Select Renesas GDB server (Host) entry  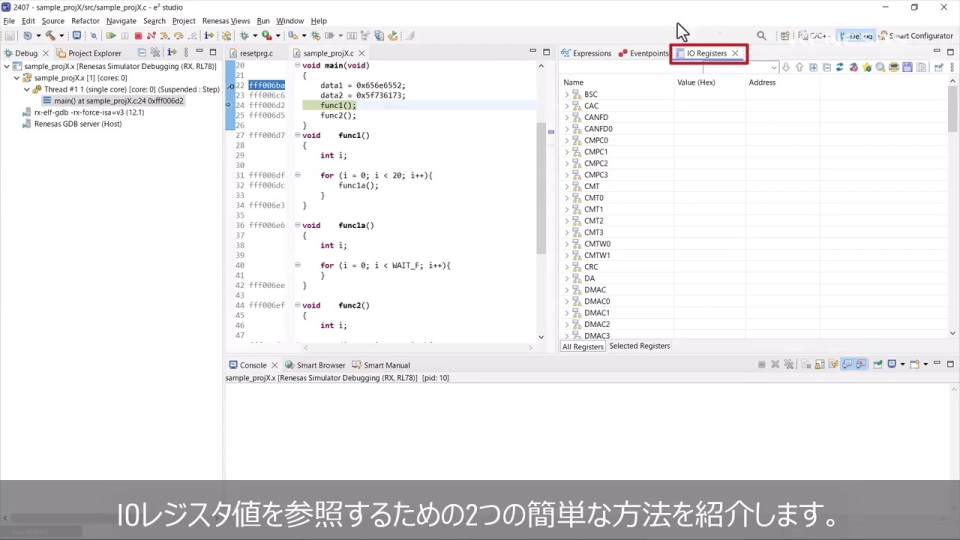pyautogui.click(x=72, y=124)
